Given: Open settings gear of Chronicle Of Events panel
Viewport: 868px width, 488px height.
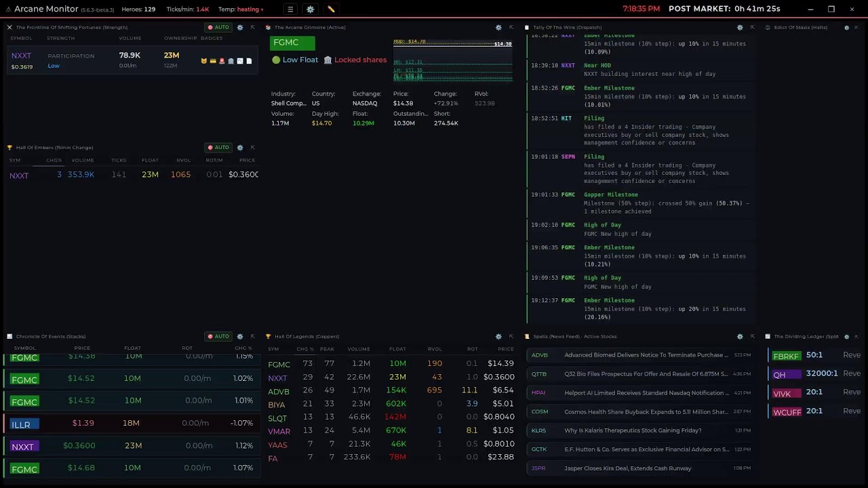Looking at the screenshot, I should click(239, 336).
